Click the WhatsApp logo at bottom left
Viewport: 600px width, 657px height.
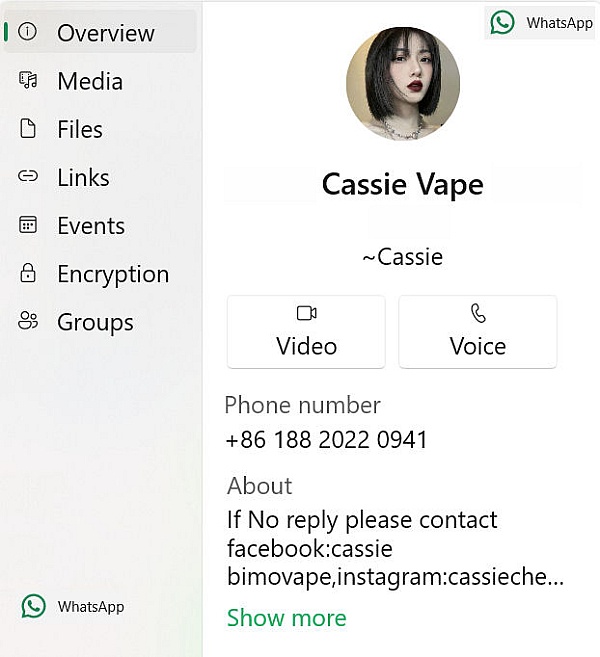tap(34, 606)
